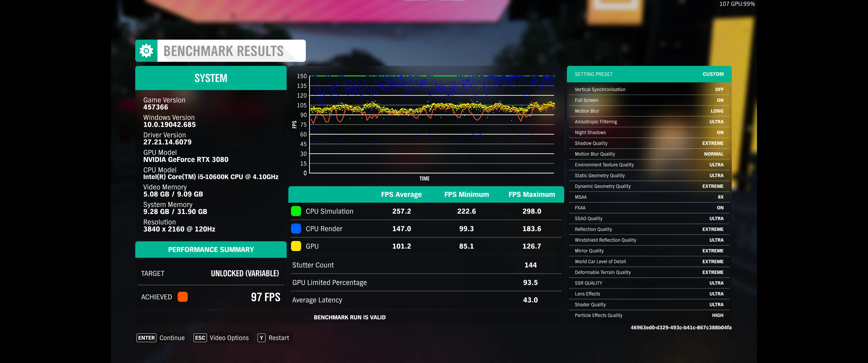Viewport: 868px width, 363px height.
Task: Click the benchmark ID string 46963ed0
Action: tap(681, 328)
